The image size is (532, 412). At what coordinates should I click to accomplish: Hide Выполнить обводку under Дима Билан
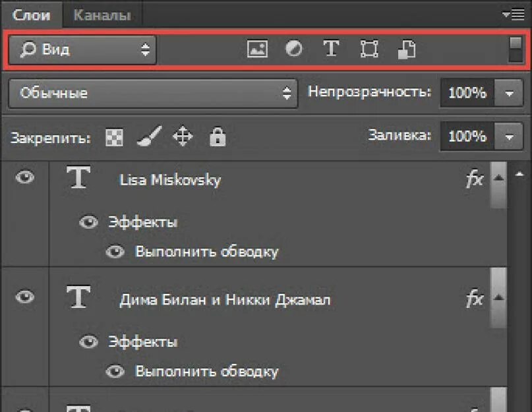115,372
